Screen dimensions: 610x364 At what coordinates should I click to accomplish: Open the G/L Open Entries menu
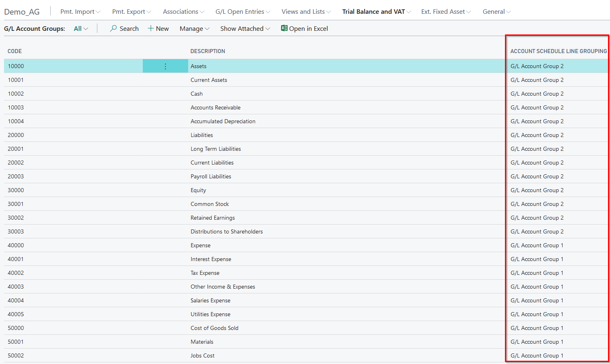click(x=242, y=12)
